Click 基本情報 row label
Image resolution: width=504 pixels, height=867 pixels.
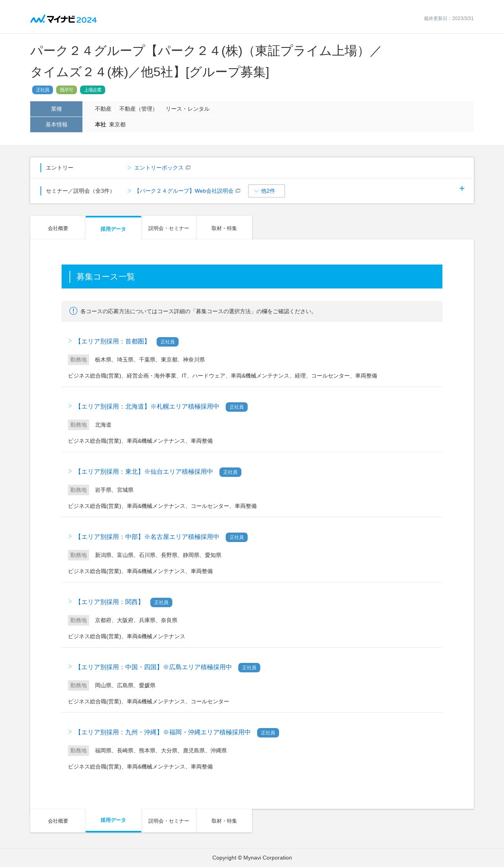click(56, 124)
